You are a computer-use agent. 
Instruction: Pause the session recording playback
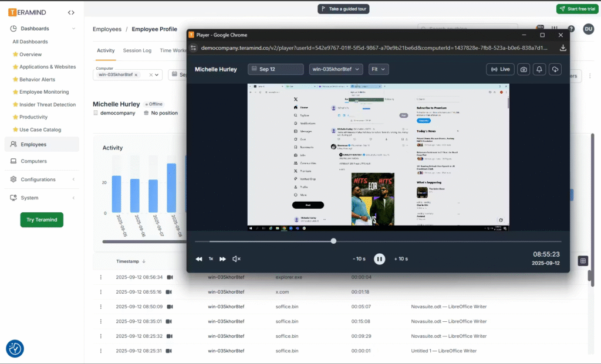coord(380,259)
